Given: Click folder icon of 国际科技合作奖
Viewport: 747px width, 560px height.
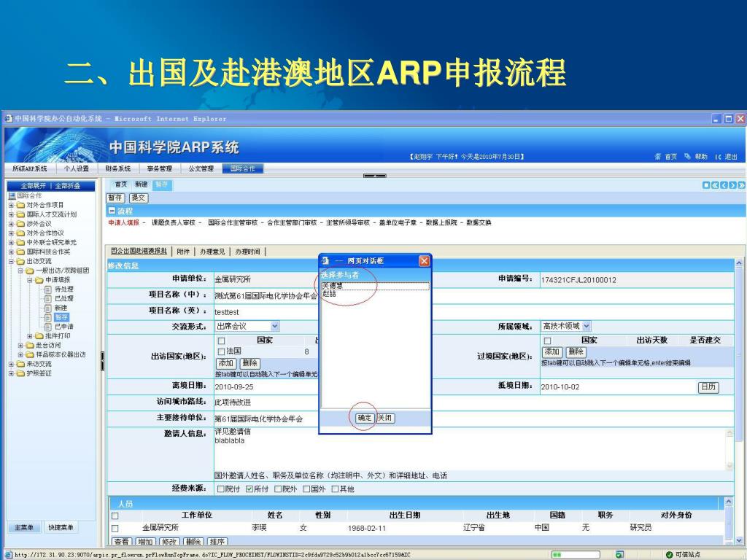Looking at the screenshot, I should pos(20,252).
